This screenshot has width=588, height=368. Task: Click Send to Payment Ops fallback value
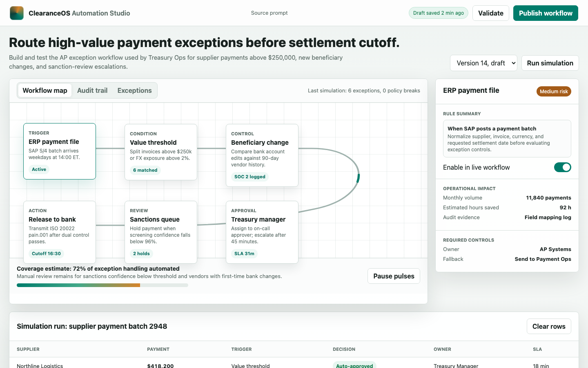tap(543, 259)
